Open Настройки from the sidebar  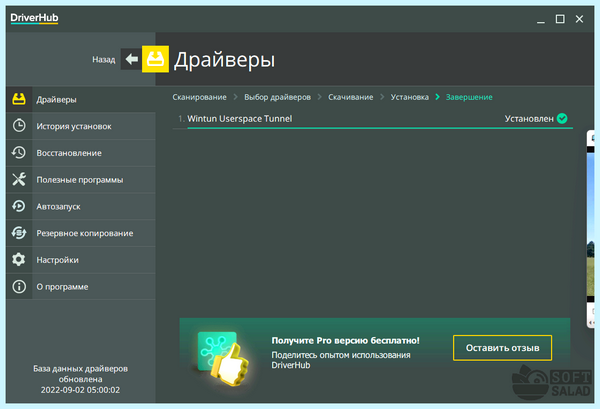81,260
